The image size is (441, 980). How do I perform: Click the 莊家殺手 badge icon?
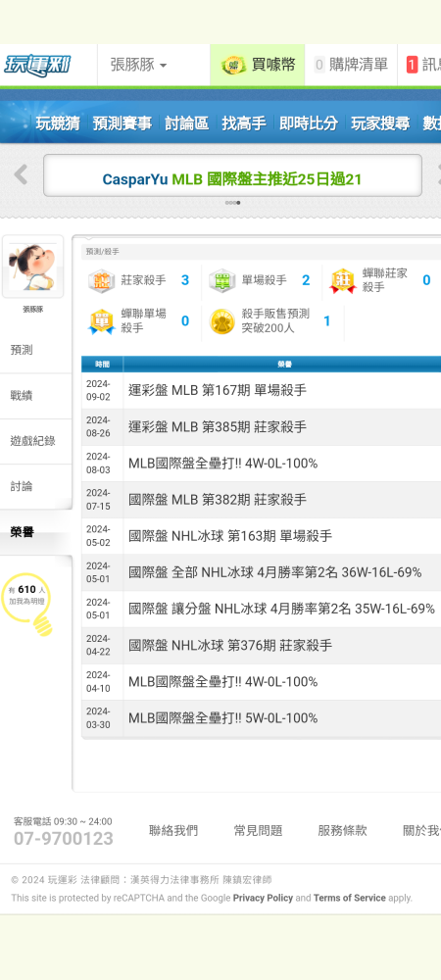pyautogui.click(x=101, y=280)
